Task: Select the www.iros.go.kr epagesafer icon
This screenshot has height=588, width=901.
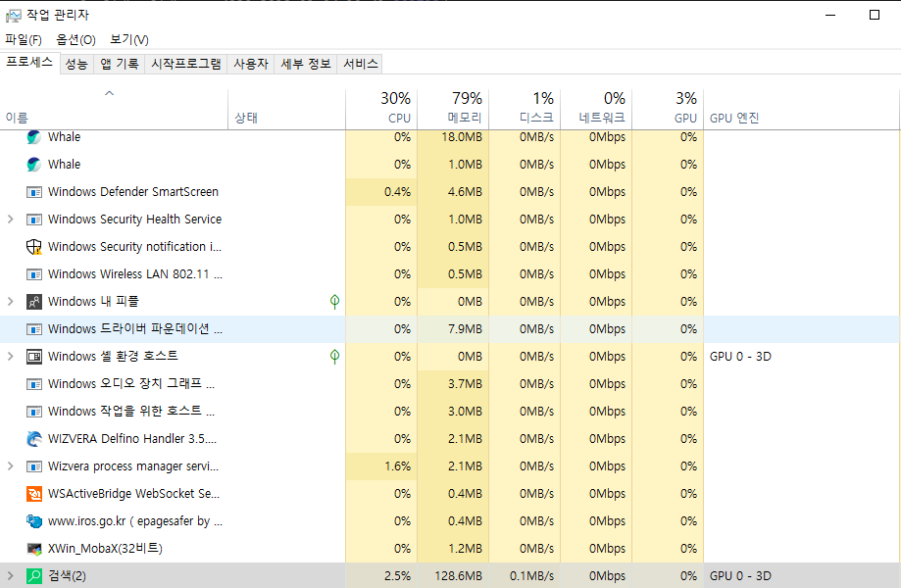Action: (x=34, y=520)
